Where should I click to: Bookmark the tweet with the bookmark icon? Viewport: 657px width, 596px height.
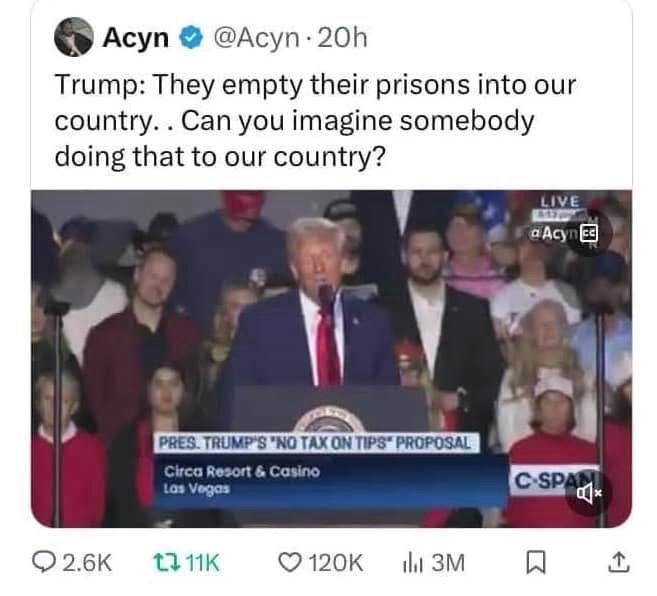coord(536,562)
